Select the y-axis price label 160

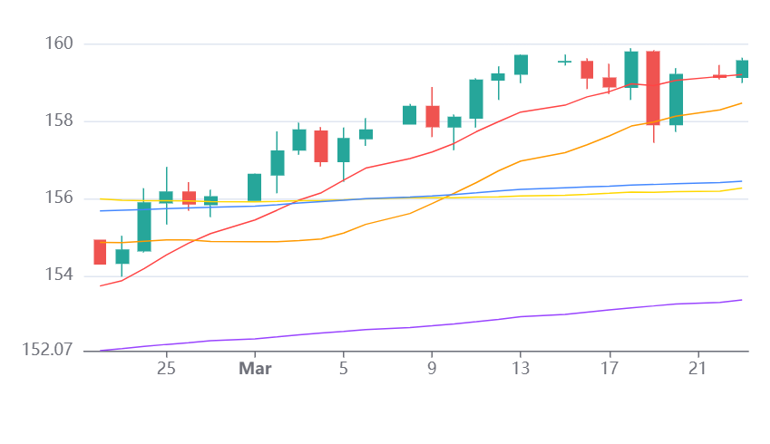coord(59,43)
